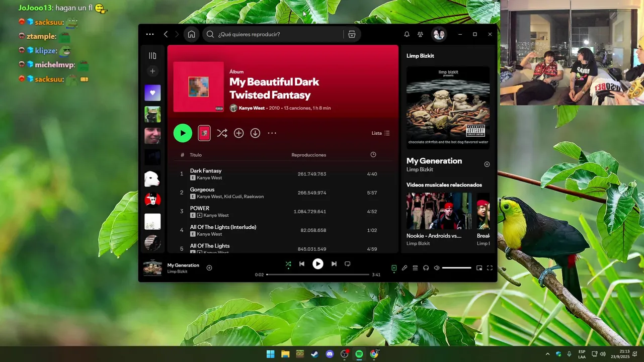Open Limp Bizkit album art in side panel
Image resolution: width=644 pixels, height=362 pixels.
pos(448,108)
